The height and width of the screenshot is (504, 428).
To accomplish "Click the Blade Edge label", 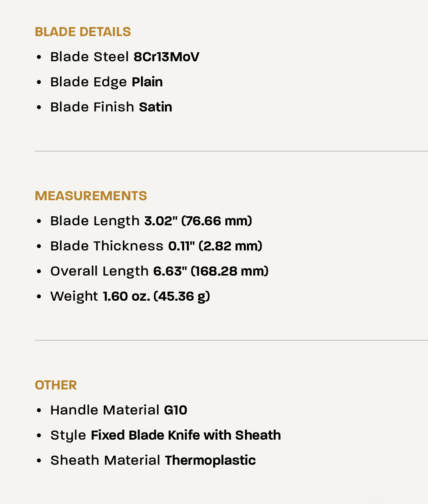I will 88,82.
